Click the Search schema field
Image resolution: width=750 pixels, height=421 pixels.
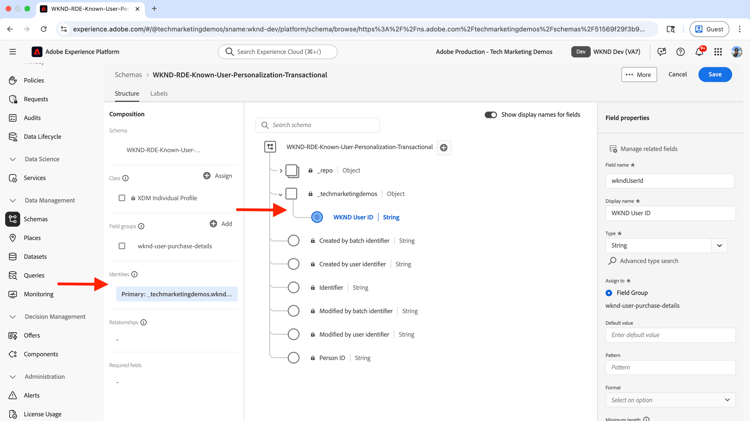point(318,125)
